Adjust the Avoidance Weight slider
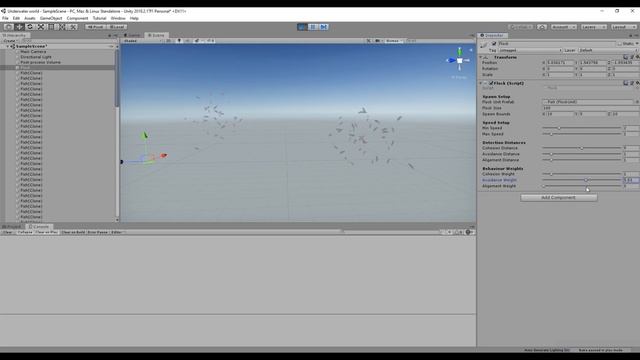The width and height of the screenshot is (640, 360). pos(582,180)
